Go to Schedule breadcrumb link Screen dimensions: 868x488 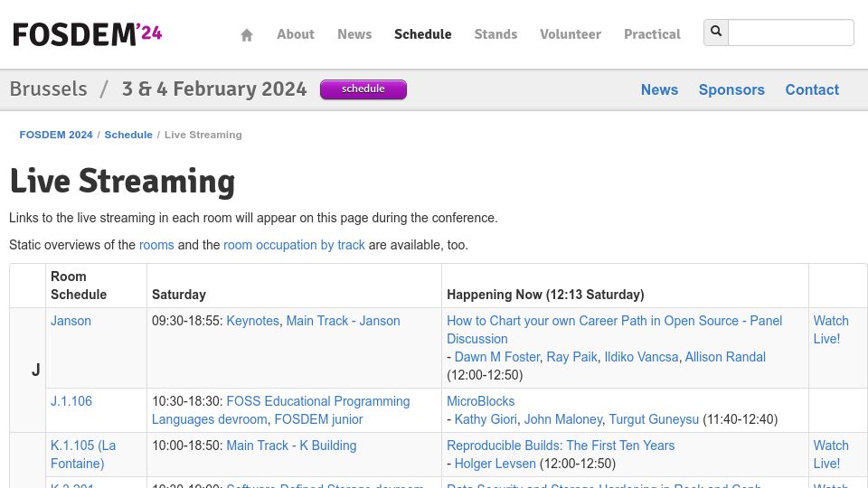click(128, 135)
